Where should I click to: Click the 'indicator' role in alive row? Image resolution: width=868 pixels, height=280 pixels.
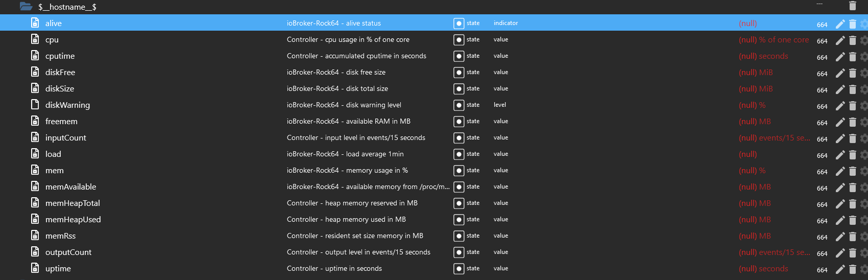coord(505,23)
